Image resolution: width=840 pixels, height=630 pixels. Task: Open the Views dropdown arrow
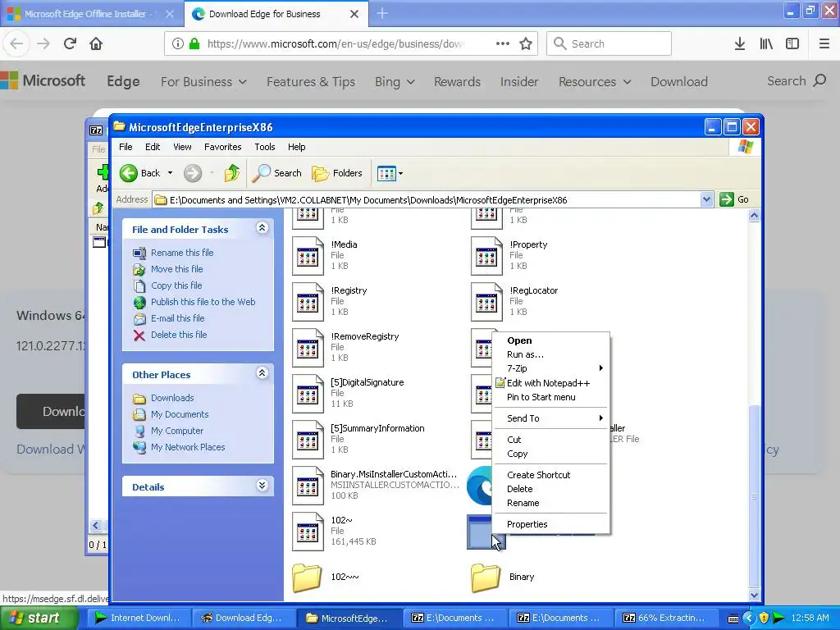point(400,173)
